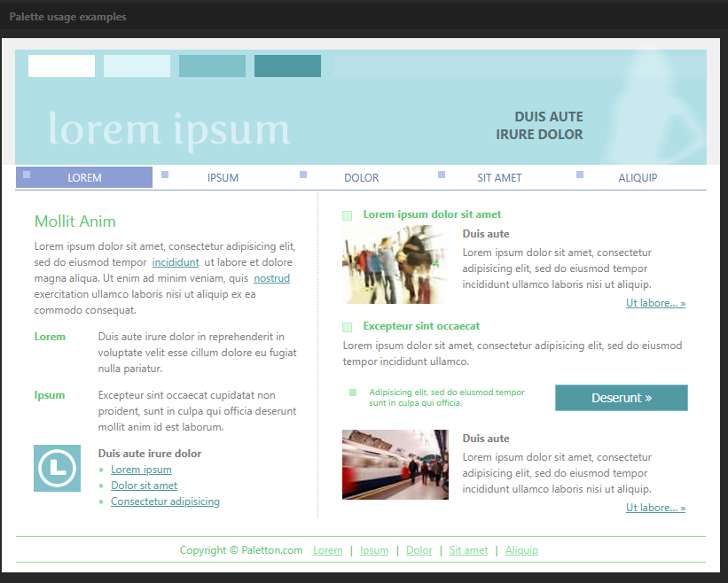This screenshot has width=728, height=583.
Task: Follow the 'incididunt' link in the paragraph
Action: tap(176, 262)
